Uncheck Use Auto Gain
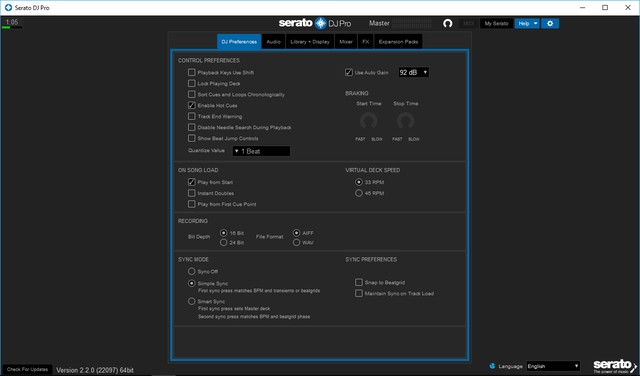The width and height of the screenshot is (640, 376). (x=349, y=72)
